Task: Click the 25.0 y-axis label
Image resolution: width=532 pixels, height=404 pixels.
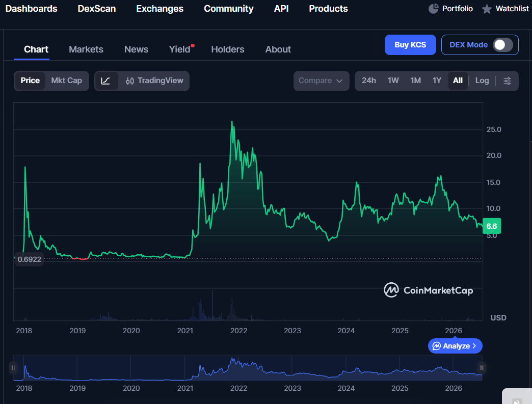Action: tap(494, 129)
